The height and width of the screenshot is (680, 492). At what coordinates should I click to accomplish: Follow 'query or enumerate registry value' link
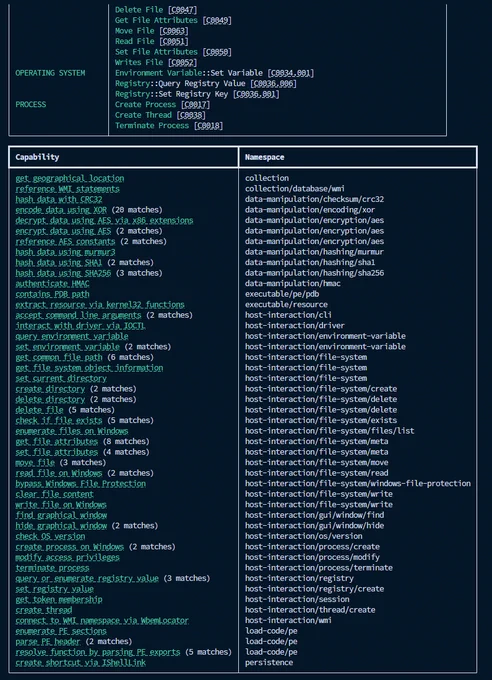(x=87, y=578)
